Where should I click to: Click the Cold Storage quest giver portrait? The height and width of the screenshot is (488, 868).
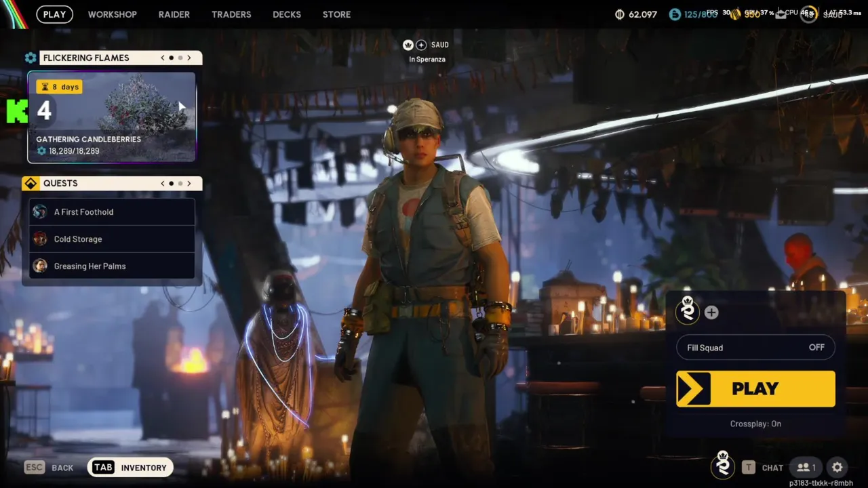40,239
